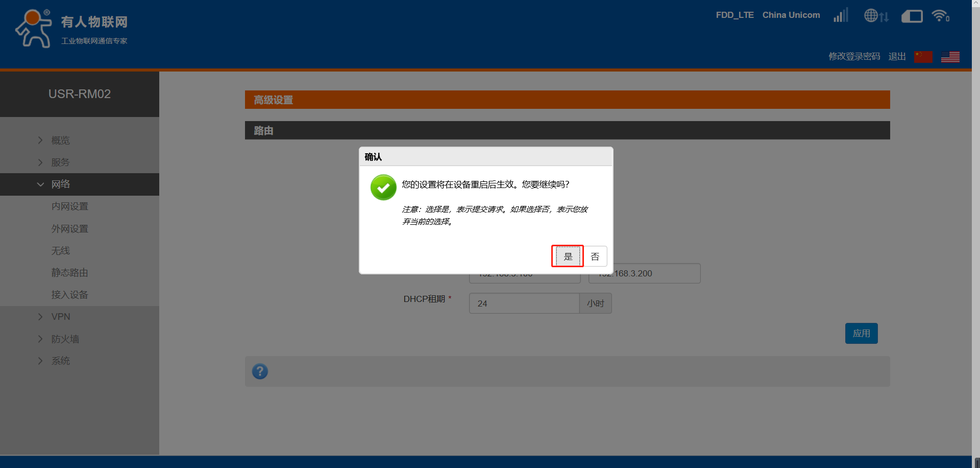Open the 静态路由 menu item

click(70, 273)
